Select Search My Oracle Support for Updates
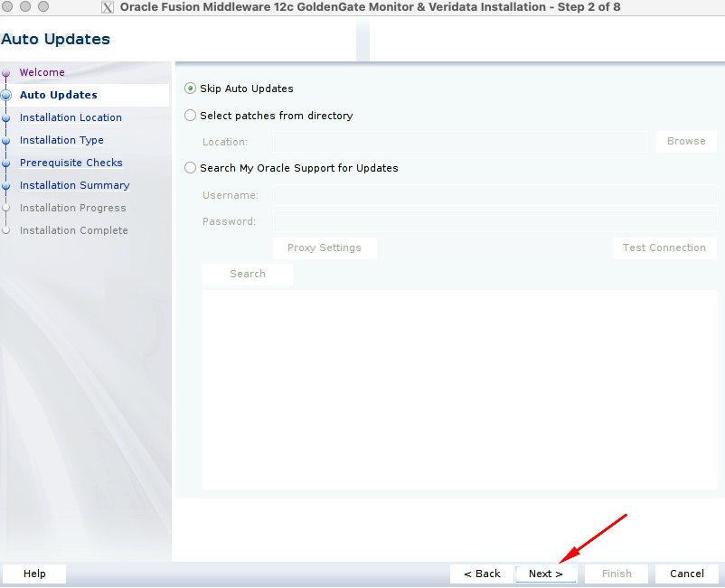The image size is (725, 588). click(x=190, y=168)
